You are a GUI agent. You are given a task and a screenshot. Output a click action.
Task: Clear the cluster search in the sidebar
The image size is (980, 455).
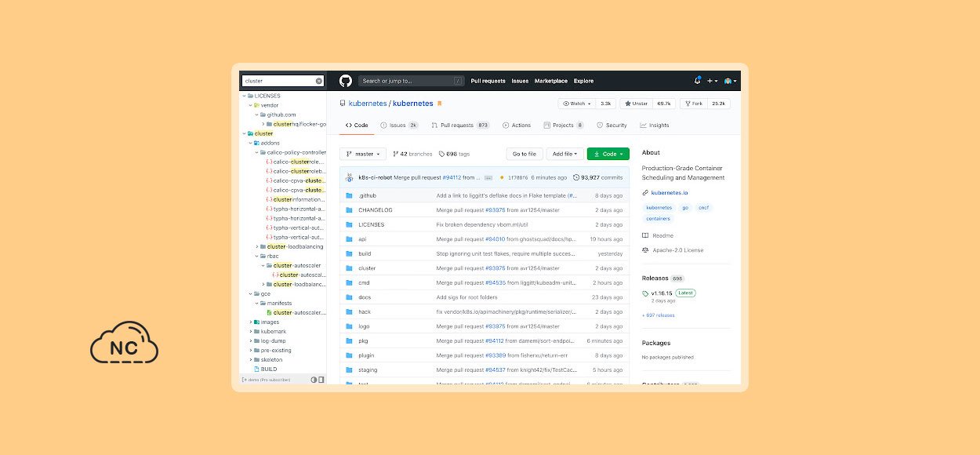coord(319,81)
